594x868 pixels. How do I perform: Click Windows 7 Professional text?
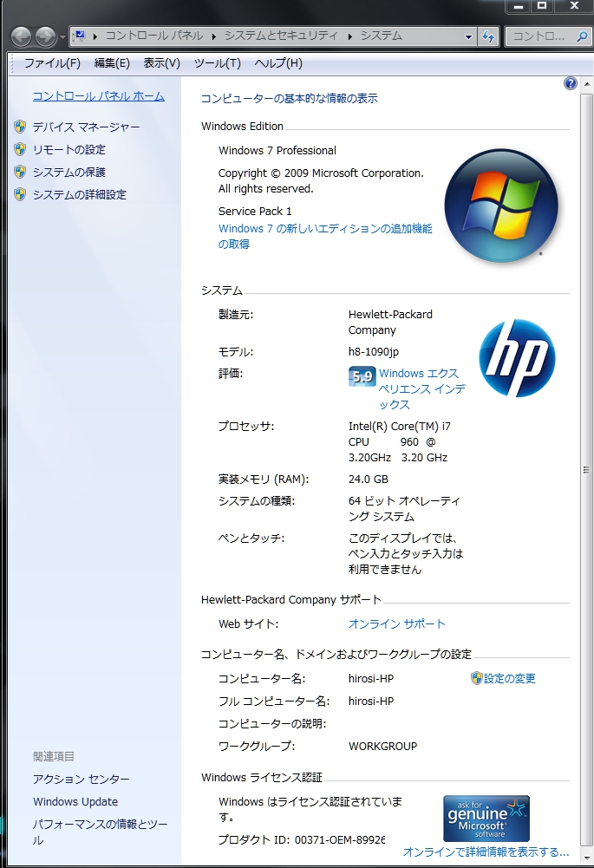(x=277, y=151)
